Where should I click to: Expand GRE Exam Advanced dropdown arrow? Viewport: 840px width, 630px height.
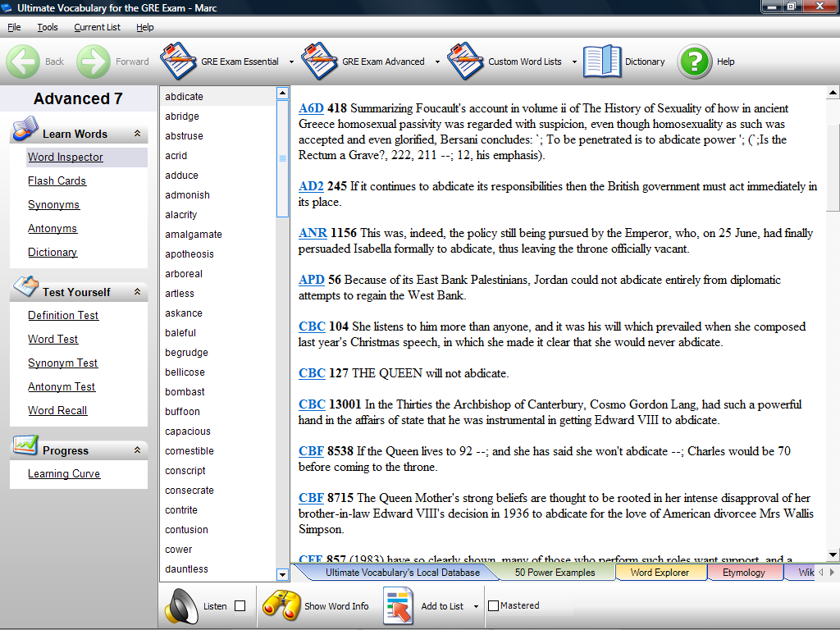tap(437, 62)
